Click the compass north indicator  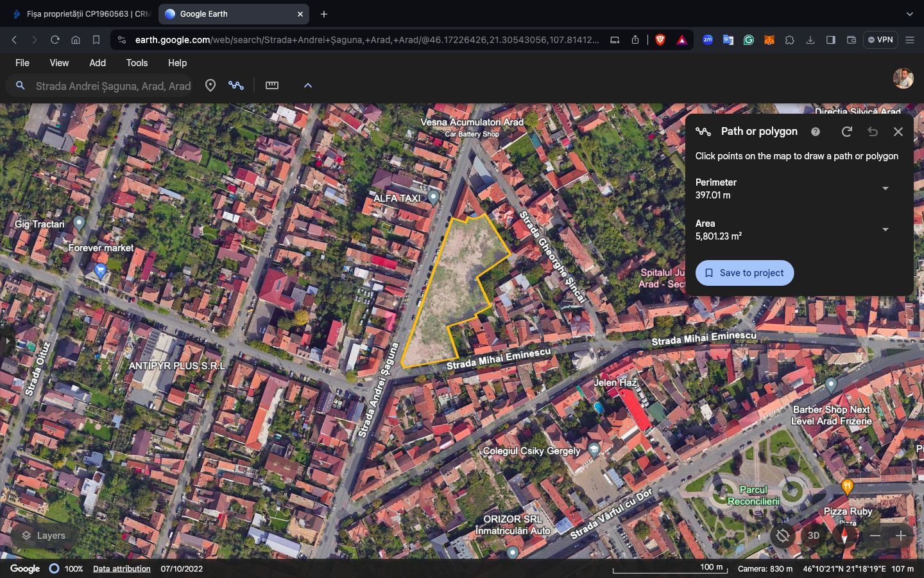844,536
